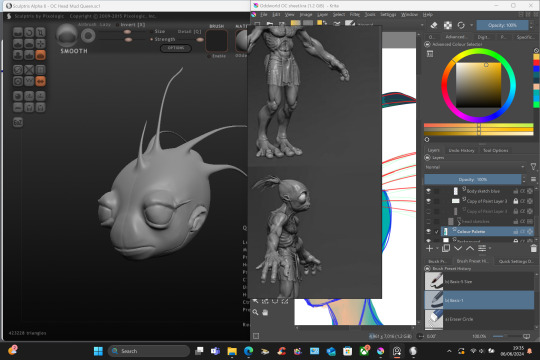Adjust the Sculptris Strength slider handle
The image size is (540, 360).
(x=128, y=40)
